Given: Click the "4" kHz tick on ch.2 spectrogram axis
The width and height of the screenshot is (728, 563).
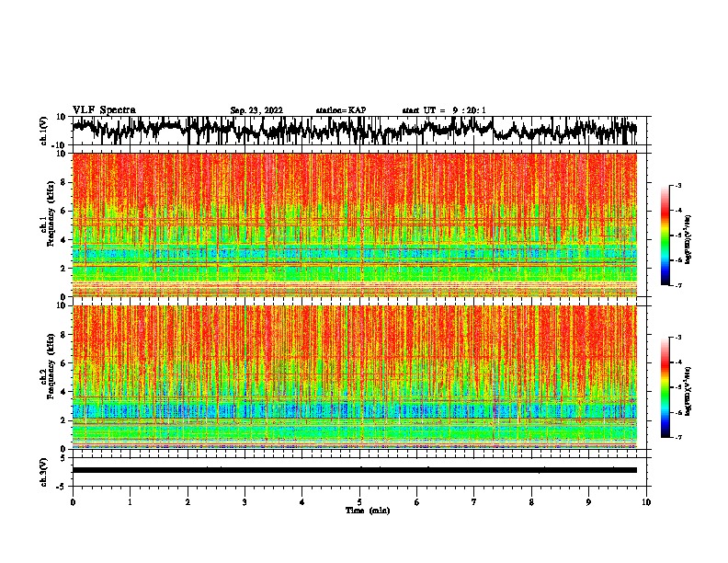Looking at the screenshot, I should tap(64, 392).
